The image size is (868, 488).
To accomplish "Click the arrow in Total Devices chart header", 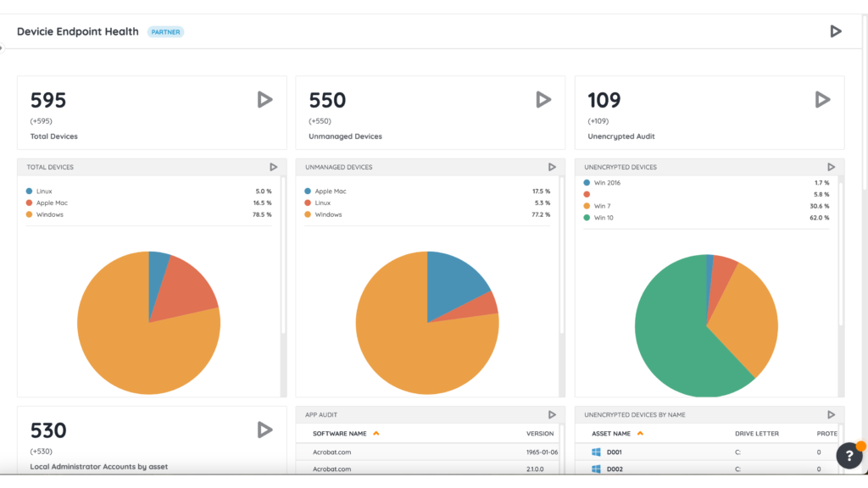I will point(274,167).
